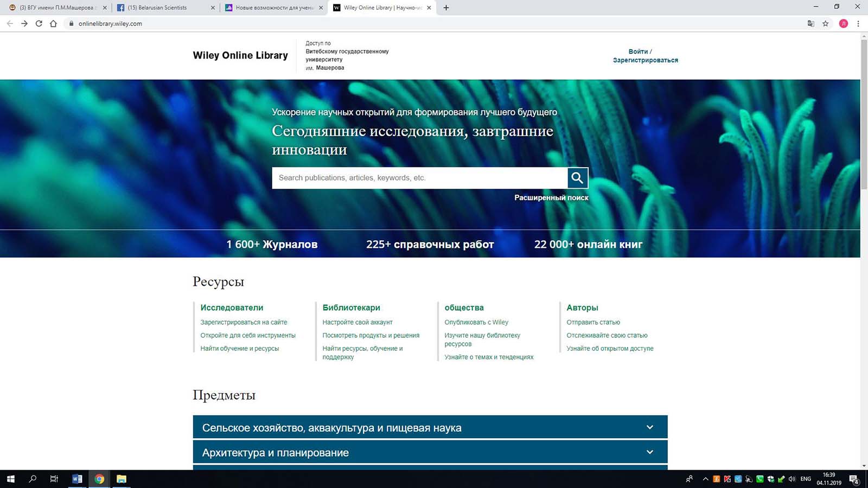Viewport: 868px width, 488px height.
Task: Expand the agriculture and food science subject
Action: (430, 427)
